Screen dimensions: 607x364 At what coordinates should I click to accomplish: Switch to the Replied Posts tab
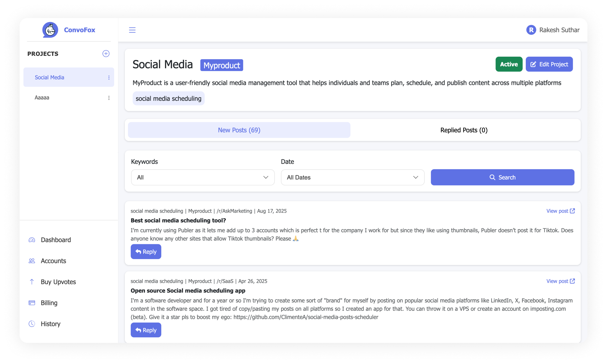point(463,130)
